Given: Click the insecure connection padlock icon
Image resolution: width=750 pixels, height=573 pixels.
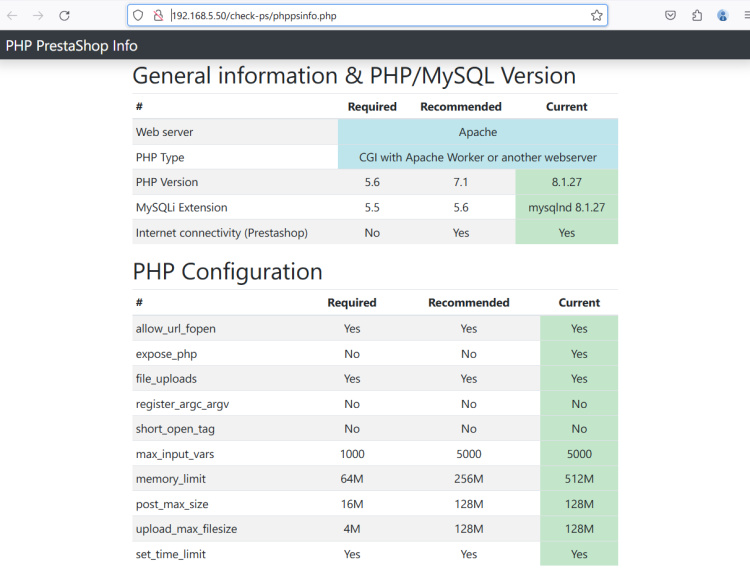Looking at the screenshot, I should [x=158, y=16].
